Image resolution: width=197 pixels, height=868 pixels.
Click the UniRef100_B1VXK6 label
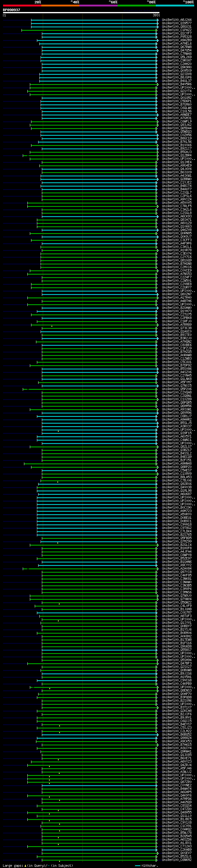click(177, 145)
